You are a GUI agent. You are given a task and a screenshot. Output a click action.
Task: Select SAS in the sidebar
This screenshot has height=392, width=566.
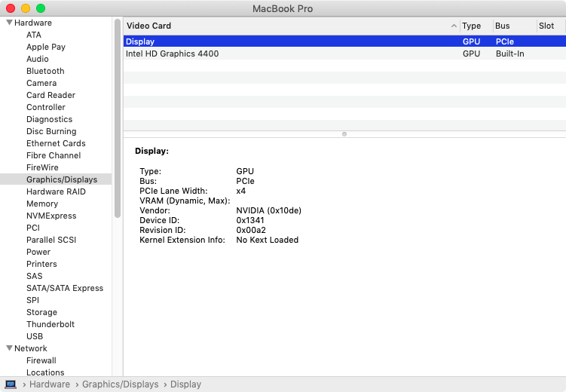click(x=35, y=276)
